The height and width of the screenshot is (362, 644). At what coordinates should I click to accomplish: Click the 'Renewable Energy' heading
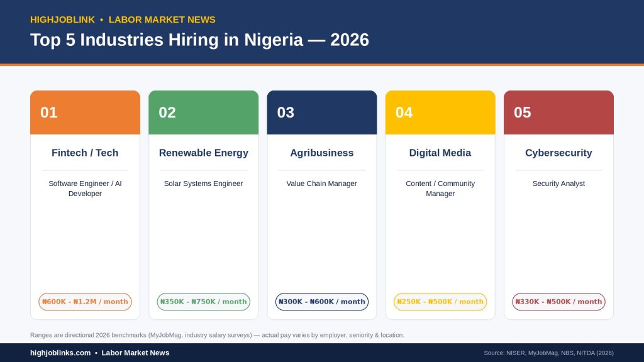203,153
